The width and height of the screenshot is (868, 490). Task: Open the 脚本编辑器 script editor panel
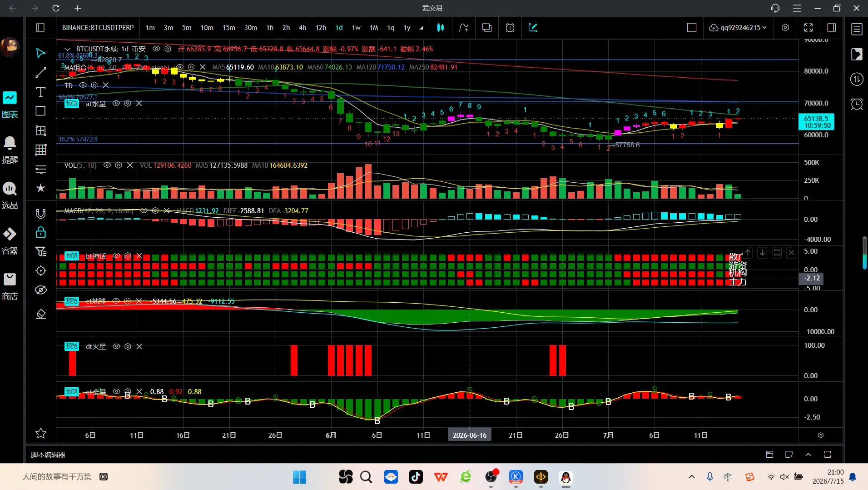tap(48, 455)
